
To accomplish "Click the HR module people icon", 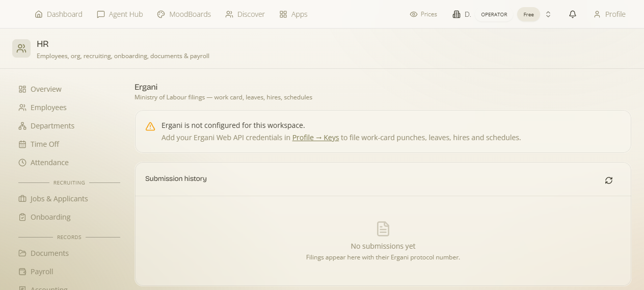I will [x=21, y=48].
